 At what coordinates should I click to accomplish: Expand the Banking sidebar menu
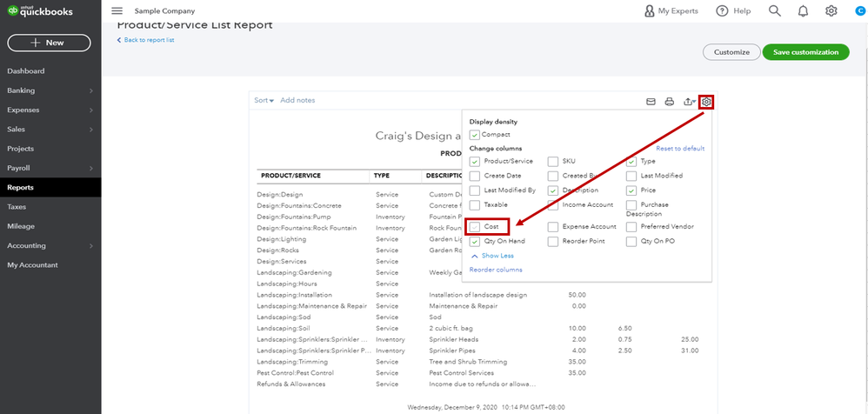(50, 90)
